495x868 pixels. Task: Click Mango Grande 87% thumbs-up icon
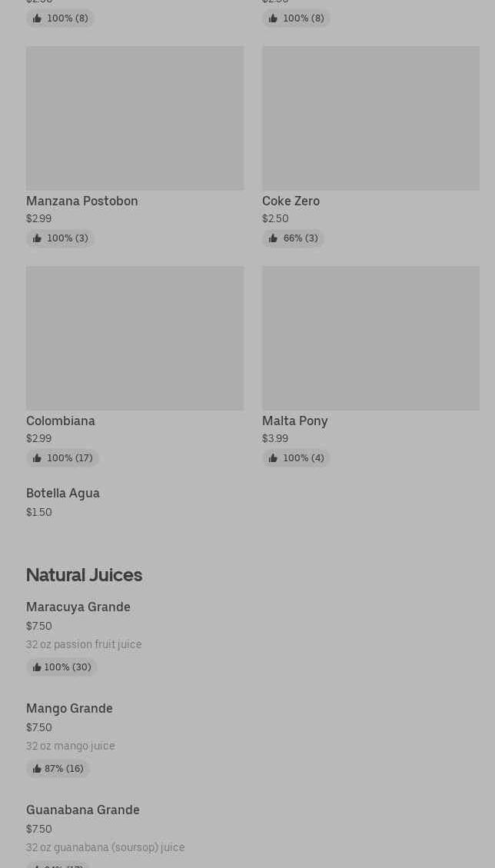pyautogui.click(x=36, y=769)
